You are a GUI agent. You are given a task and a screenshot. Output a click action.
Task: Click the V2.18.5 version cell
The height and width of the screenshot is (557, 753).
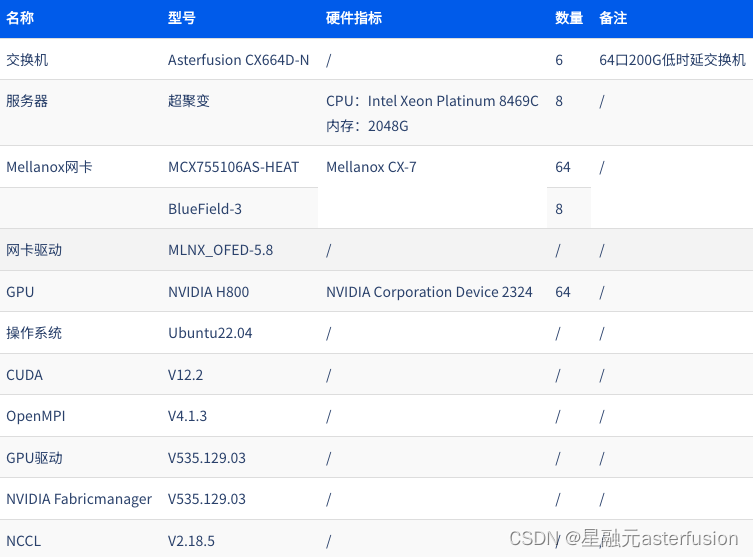point(191,541)
